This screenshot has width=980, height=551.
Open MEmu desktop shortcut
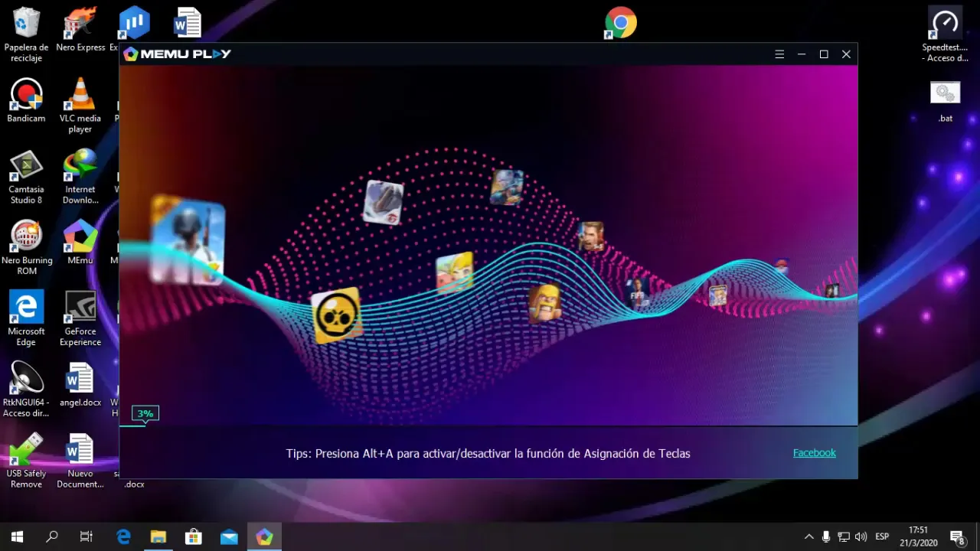80,243
